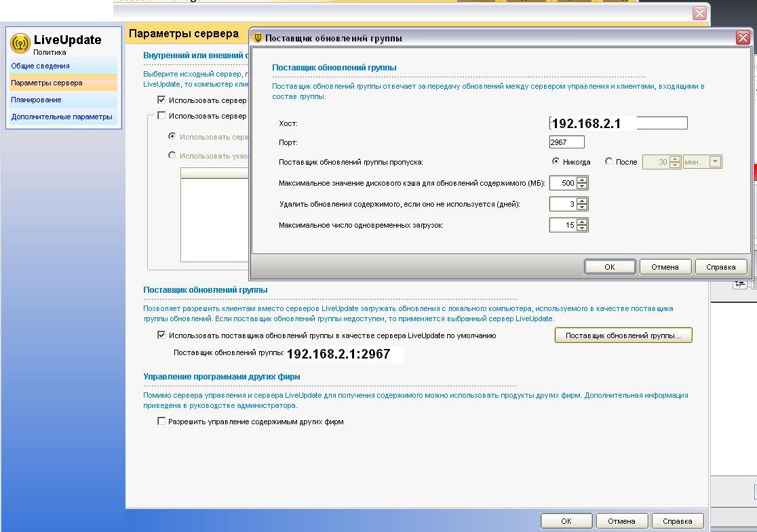Click Справка at bottom of policy window

678,521
